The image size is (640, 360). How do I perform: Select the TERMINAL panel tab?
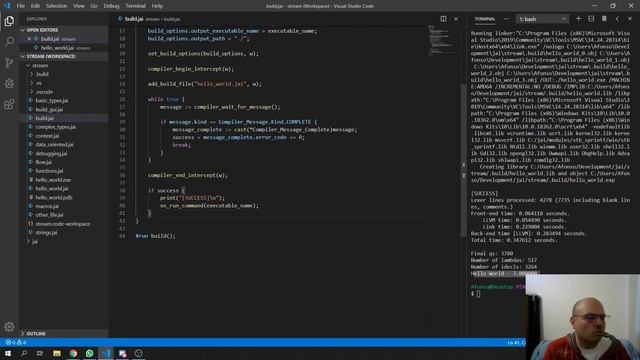tap(484, 19)
